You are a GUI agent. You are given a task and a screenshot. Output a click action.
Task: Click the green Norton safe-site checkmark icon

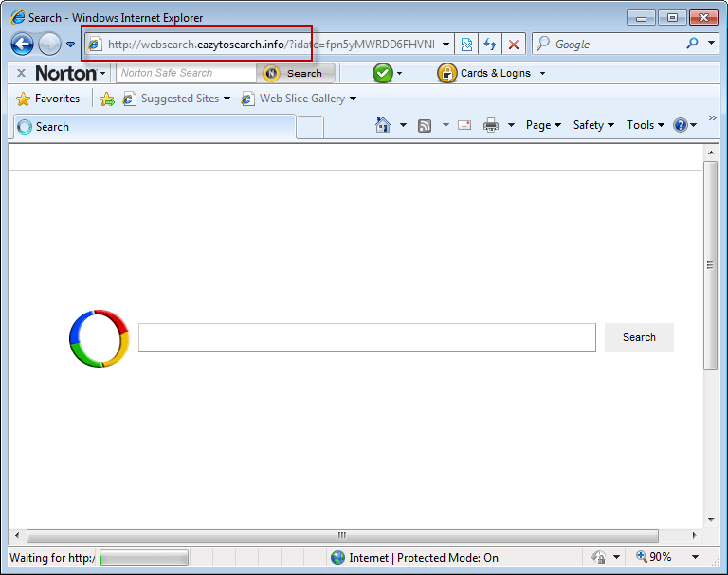click(x=383, y=73)
